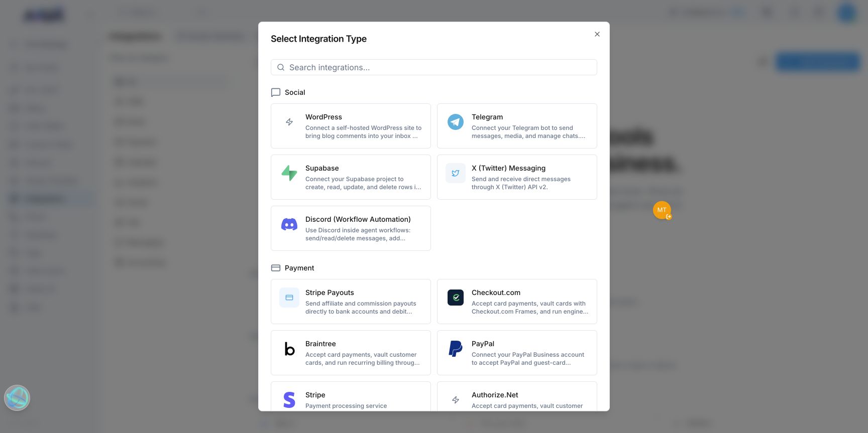868x433 pixels.
Task: Click the Search integrations input field
Action: pos(433,67)
